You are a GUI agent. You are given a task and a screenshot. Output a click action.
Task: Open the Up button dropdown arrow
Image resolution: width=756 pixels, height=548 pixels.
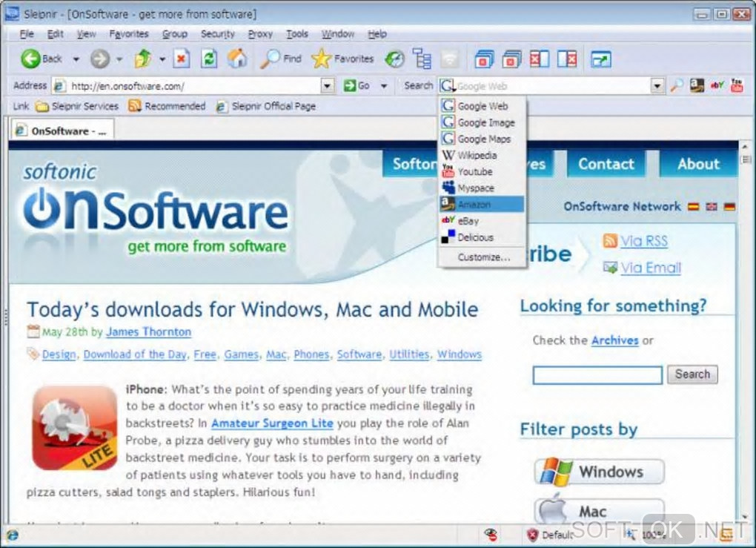tap(162, 59)
